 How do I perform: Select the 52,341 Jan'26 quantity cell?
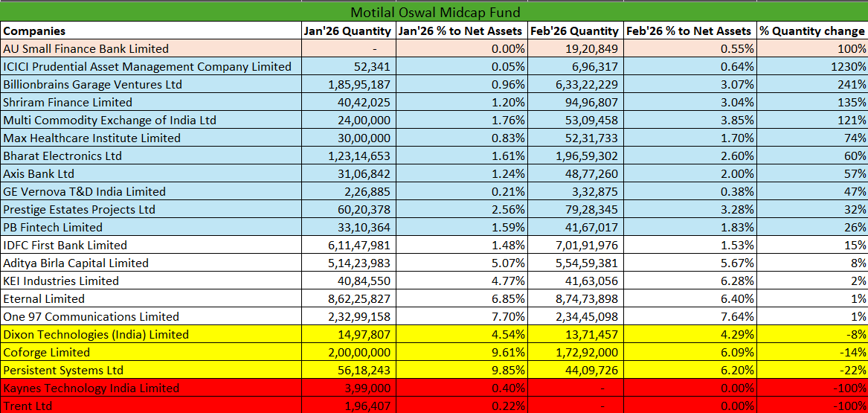348,66
